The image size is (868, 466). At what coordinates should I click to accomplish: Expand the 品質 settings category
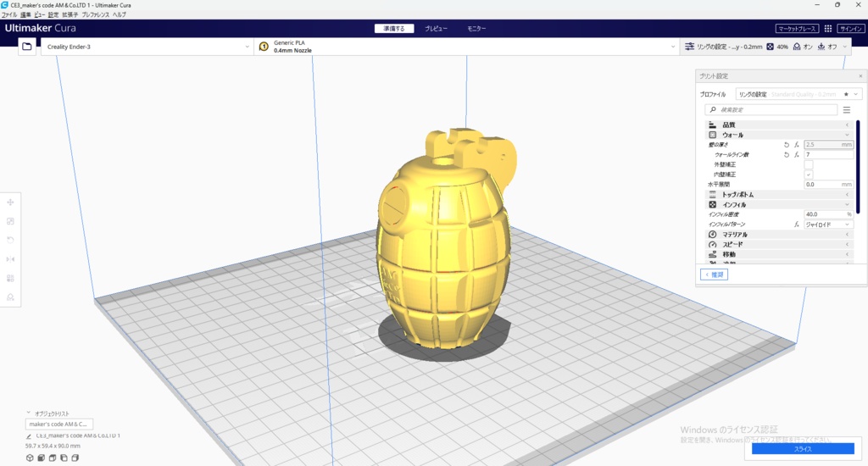pos(779,125)
